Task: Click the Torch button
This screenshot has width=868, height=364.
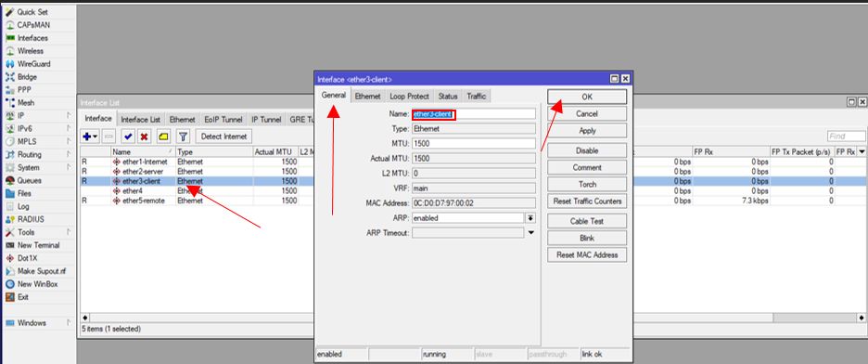Action: tap(587, 185)
